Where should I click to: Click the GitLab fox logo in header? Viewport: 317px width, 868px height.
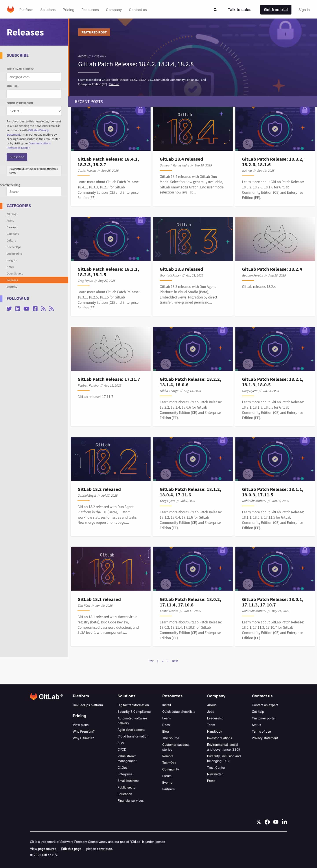click(10, 10)
